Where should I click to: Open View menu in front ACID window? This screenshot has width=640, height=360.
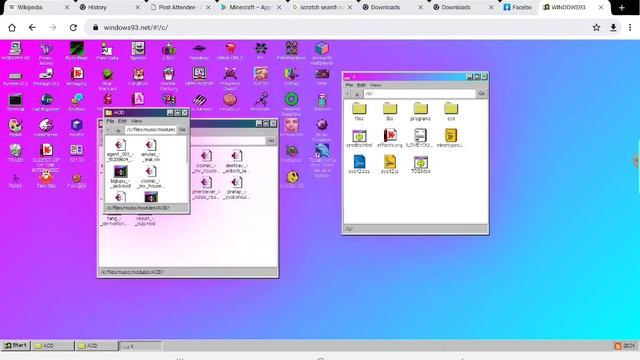136,121
